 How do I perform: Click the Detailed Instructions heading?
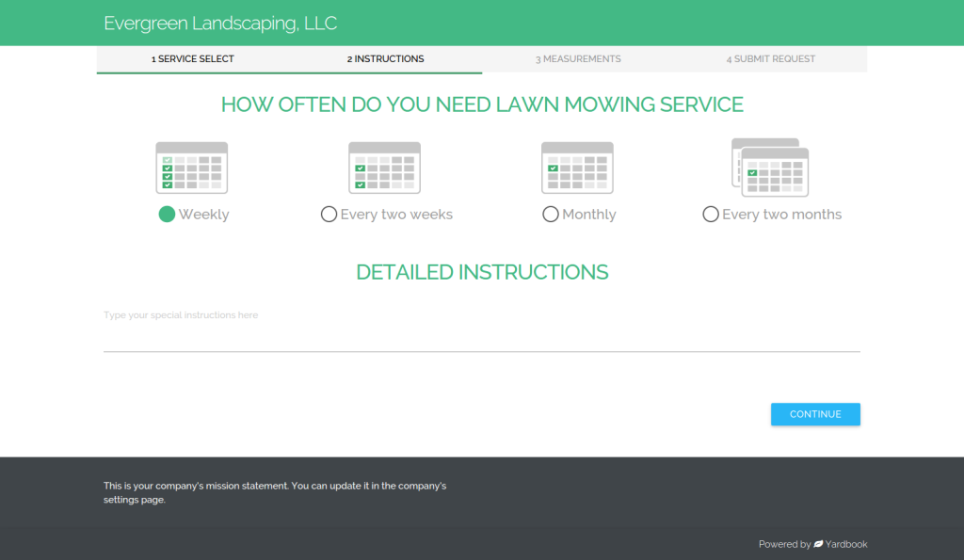click(x=482, y=272)
